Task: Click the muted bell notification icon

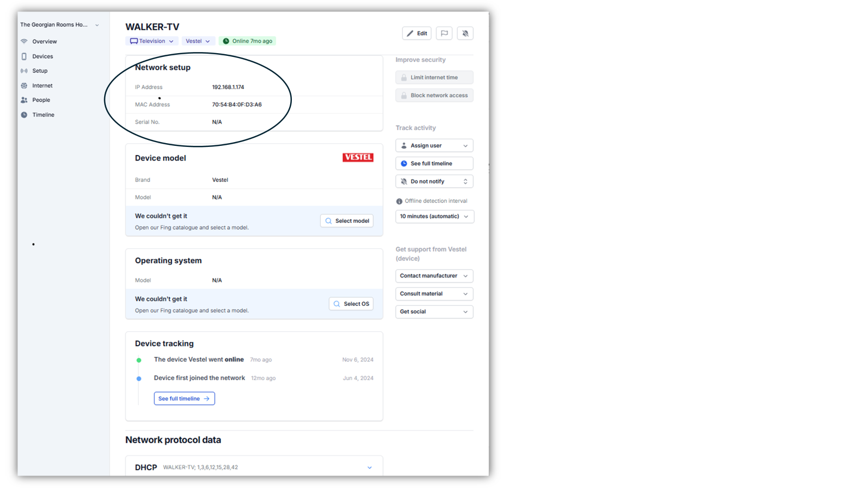Action: click(465, 34)
